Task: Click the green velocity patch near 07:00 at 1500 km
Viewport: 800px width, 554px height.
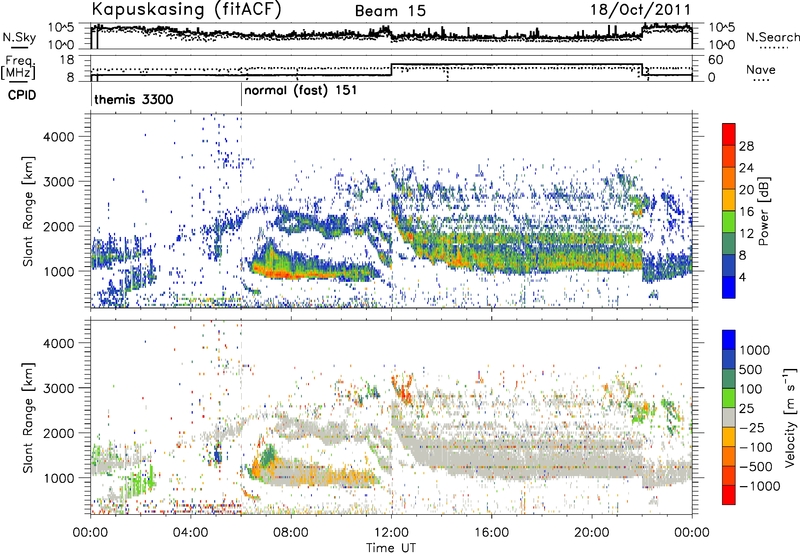Action: [268, 455]
